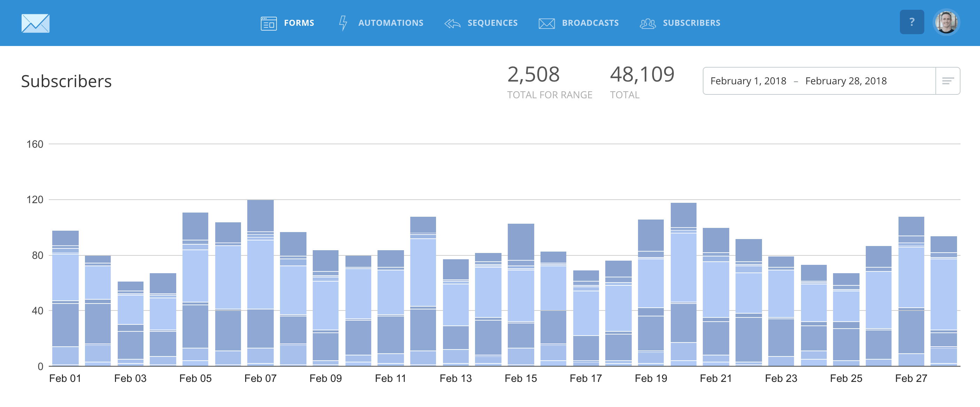Click February 1, 2018 start date
The width and height of the screenshot is (980, 407).
click(x=748, y=81)
